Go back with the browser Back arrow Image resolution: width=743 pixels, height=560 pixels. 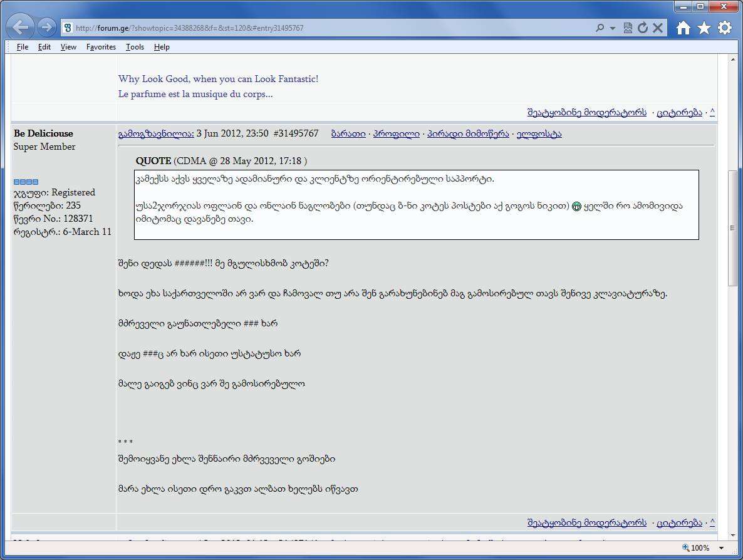click(21, 28)
